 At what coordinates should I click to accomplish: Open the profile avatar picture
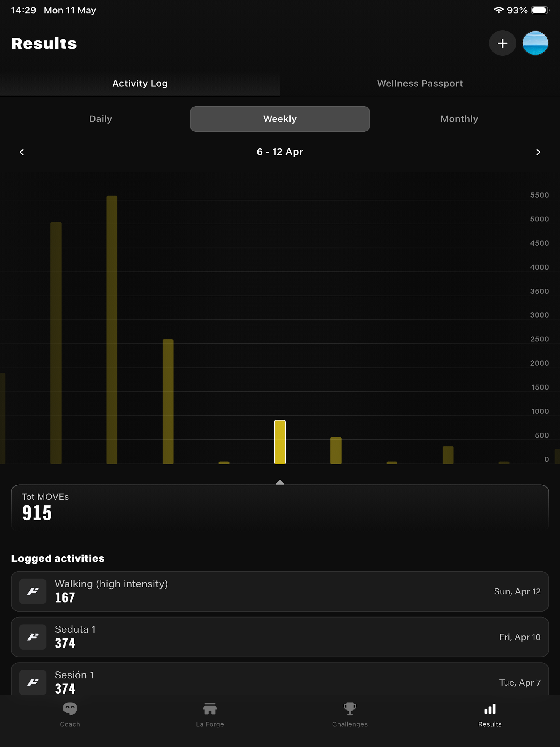tap(535, 43)
